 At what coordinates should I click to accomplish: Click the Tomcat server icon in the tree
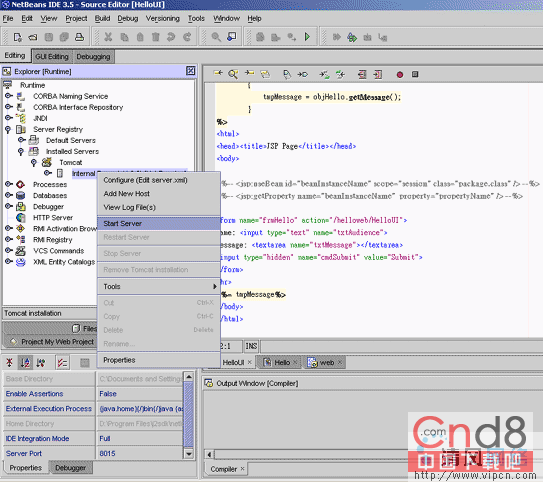[x=47, y=162]
